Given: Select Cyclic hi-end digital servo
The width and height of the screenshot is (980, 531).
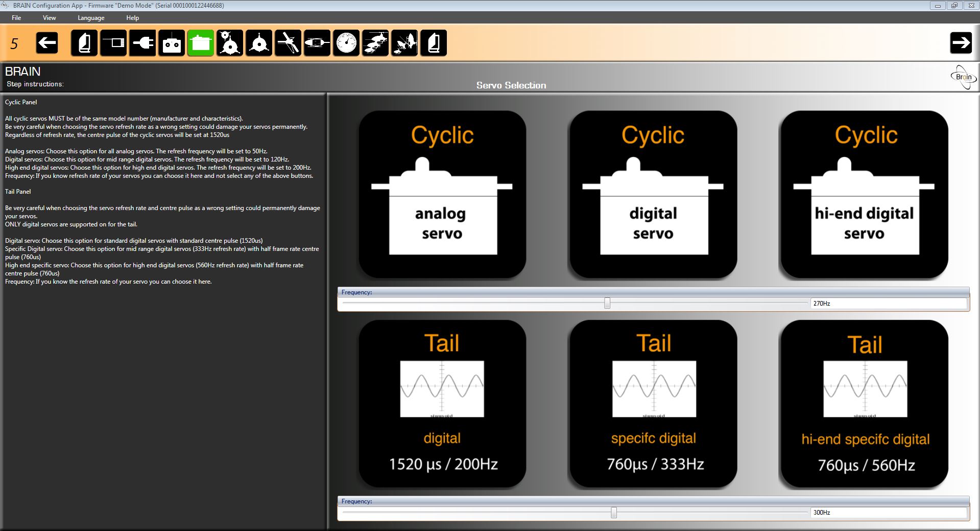Looking at the screenshot, I should (864, 195).
